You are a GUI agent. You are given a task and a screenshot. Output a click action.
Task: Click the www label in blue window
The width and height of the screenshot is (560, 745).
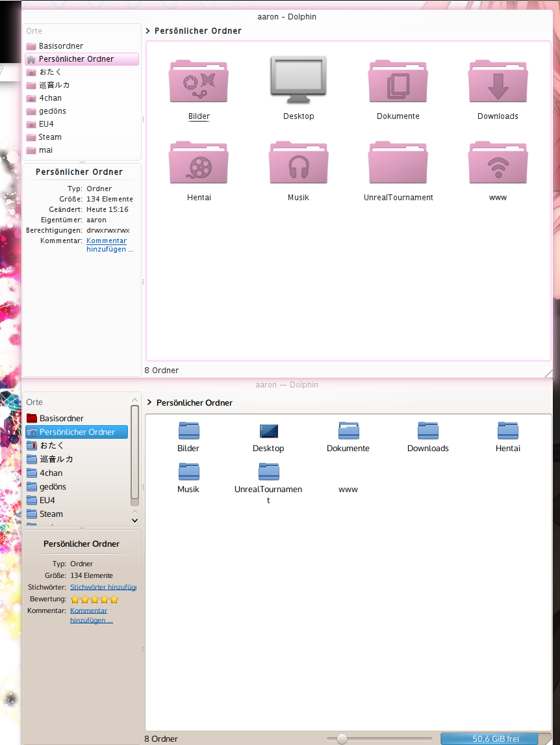pos(348,490)
